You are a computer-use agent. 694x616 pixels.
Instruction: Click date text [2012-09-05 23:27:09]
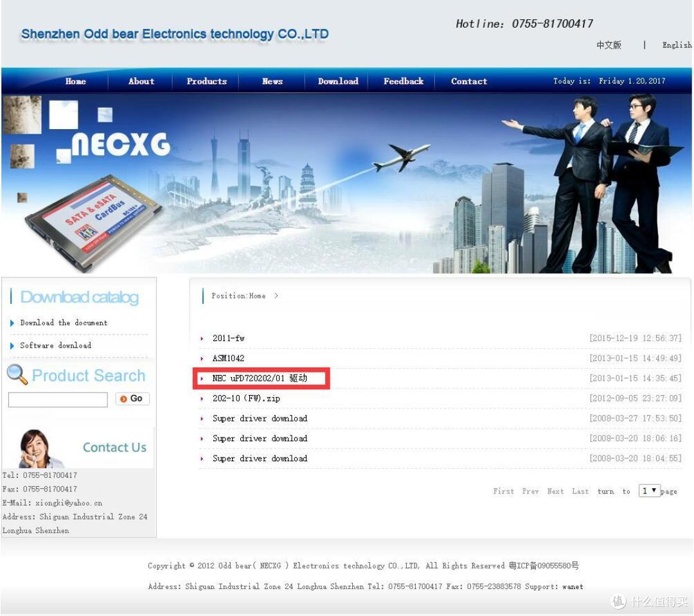(x=635, y=399)
